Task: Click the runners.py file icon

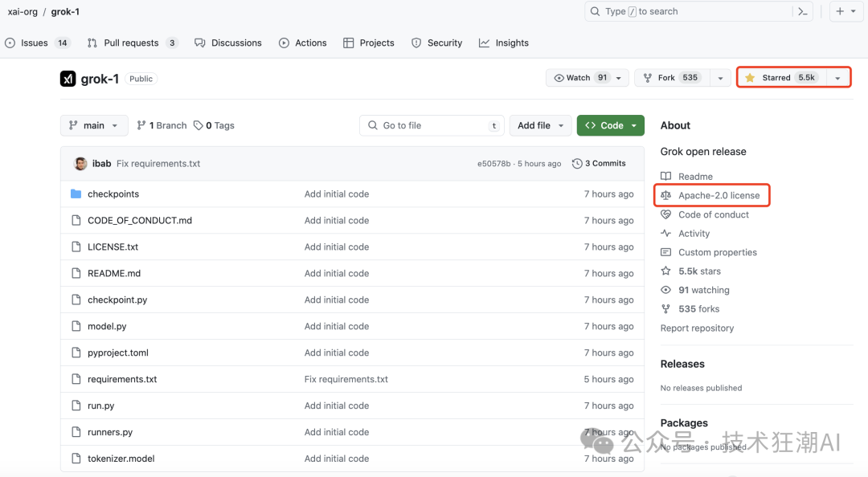Action: tap(76, 432)
